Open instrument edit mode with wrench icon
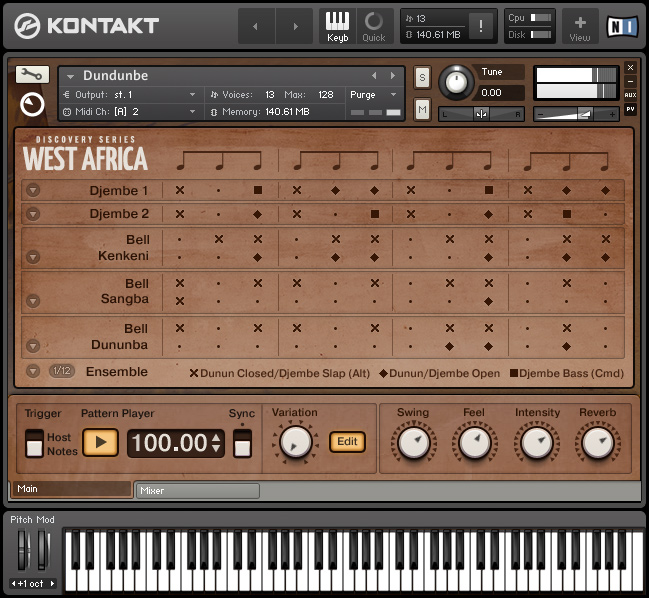 tap(32, 74)
